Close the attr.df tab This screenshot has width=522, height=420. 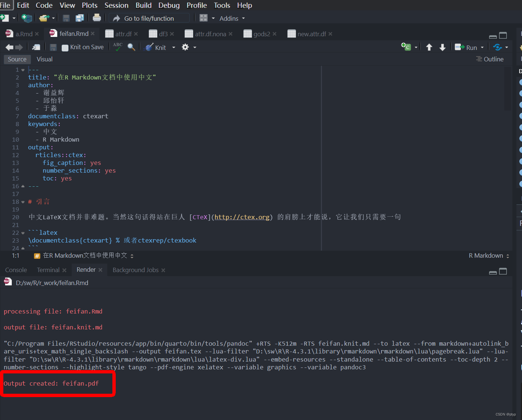coord(136,34)
